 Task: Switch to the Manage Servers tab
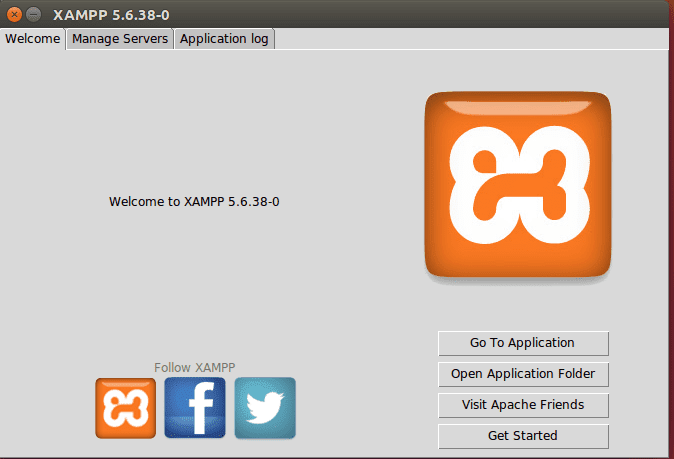click(x=120, y=39)
